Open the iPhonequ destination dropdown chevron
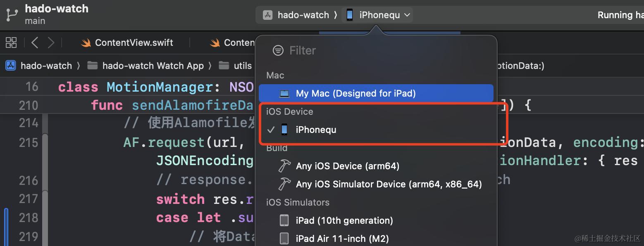 click(407, 15)
